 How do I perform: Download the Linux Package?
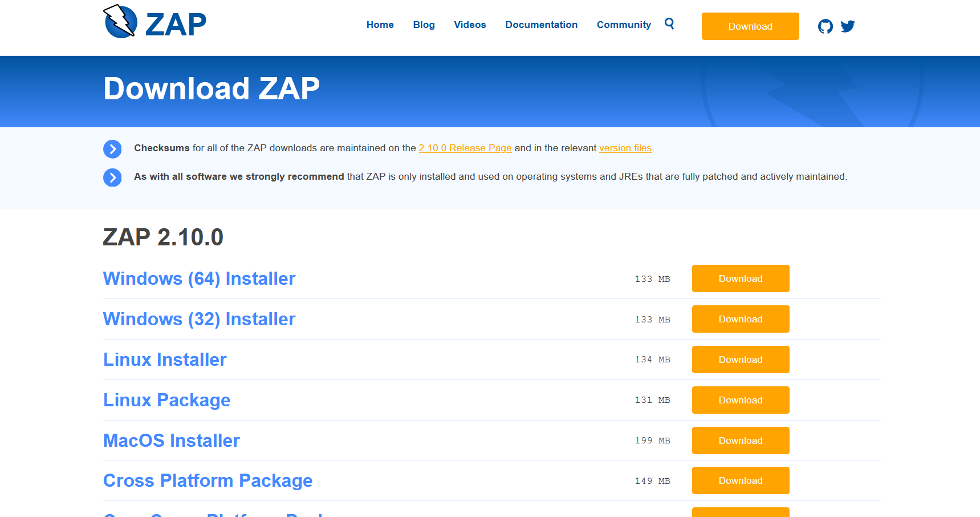pyautogui.click(x=741, y=400)
